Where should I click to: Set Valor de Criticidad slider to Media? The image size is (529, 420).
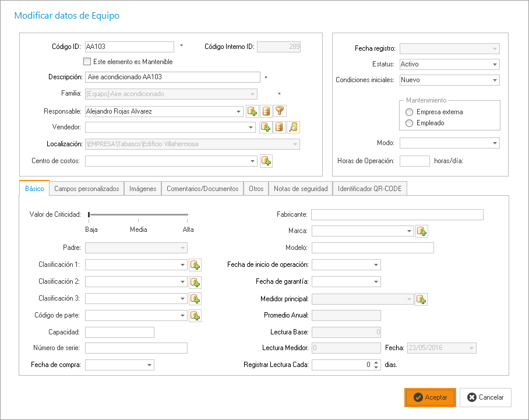(x=138, y=215)
